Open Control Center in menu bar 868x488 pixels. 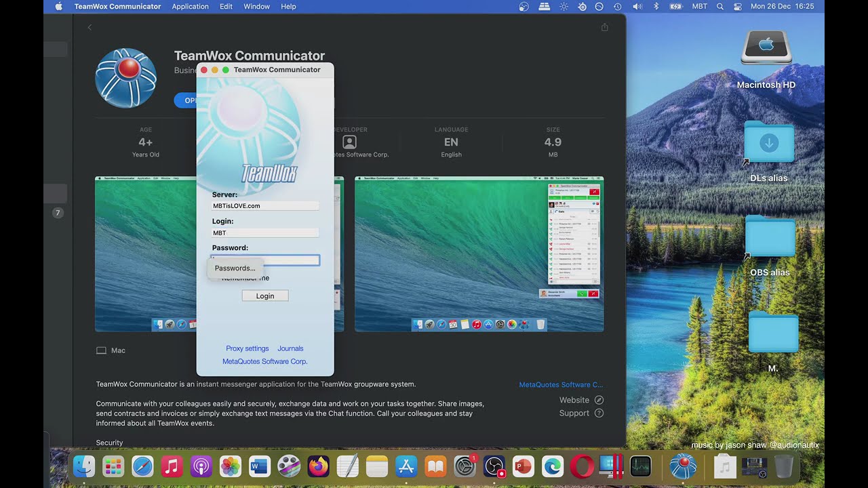point(738,6)
